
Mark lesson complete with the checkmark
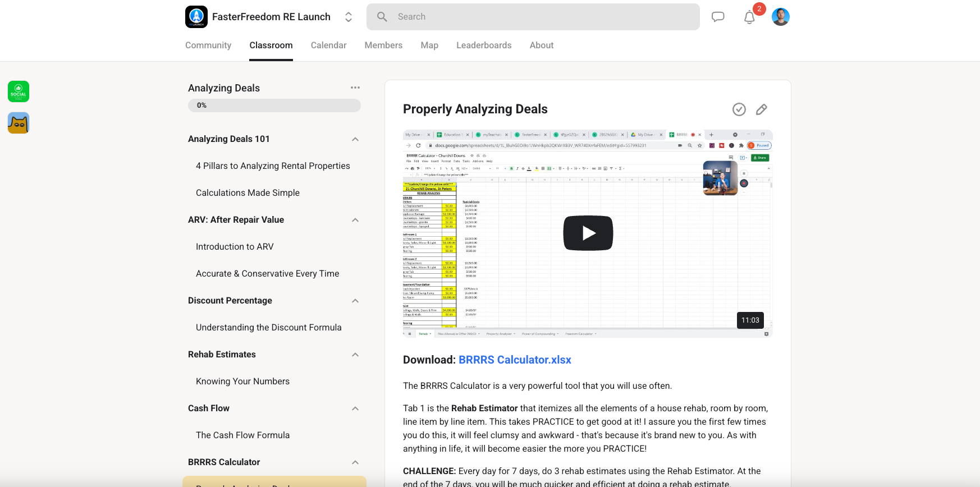[739, 109]
